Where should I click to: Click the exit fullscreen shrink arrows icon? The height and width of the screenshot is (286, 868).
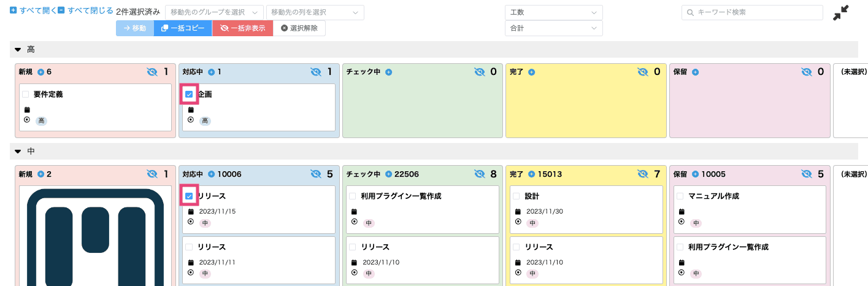(x=840, y=13)
